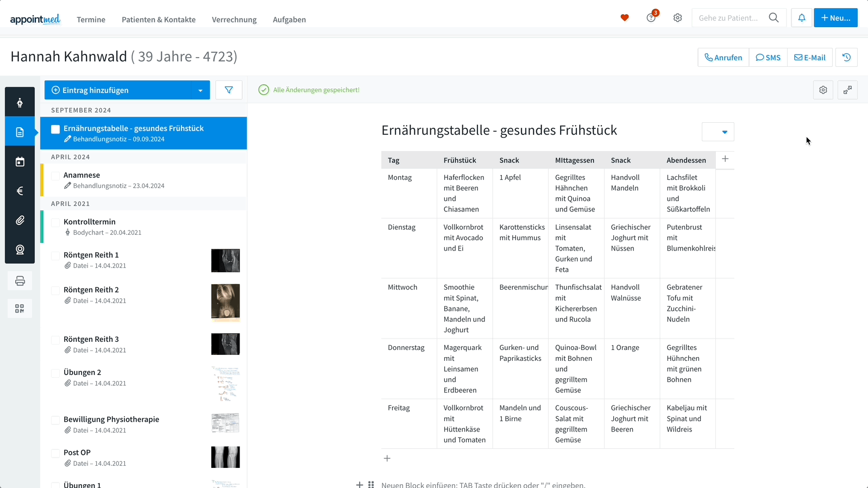This screenshot has width=868, height=488.
Task: Check the Anamnese entry checkbox
Action: 55,176
